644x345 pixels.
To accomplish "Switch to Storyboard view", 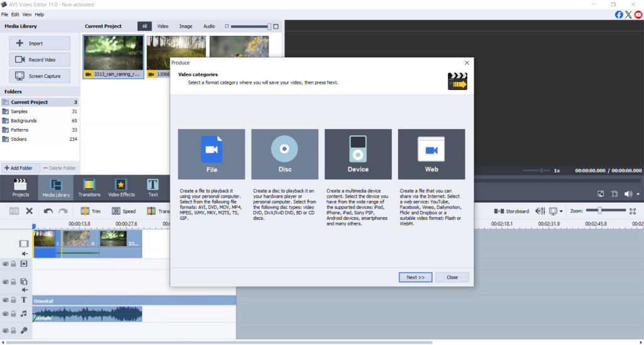I will coord(511,211).
